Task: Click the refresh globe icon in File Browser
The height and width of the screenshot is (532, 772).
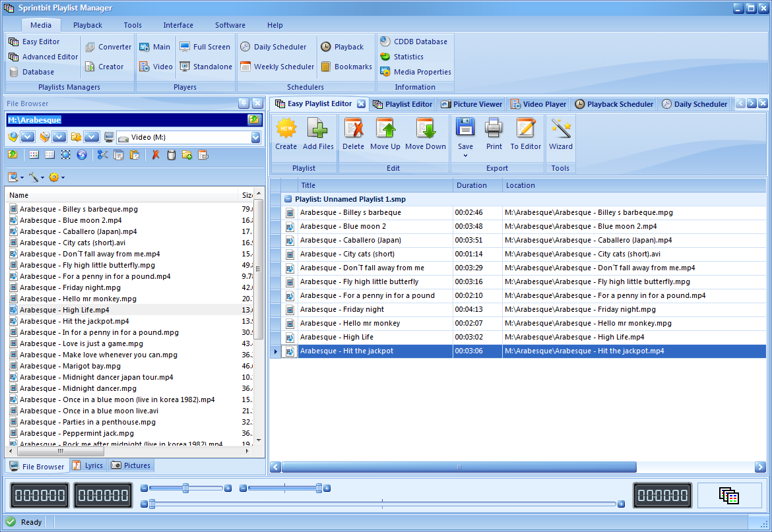Action: [82, 155]
